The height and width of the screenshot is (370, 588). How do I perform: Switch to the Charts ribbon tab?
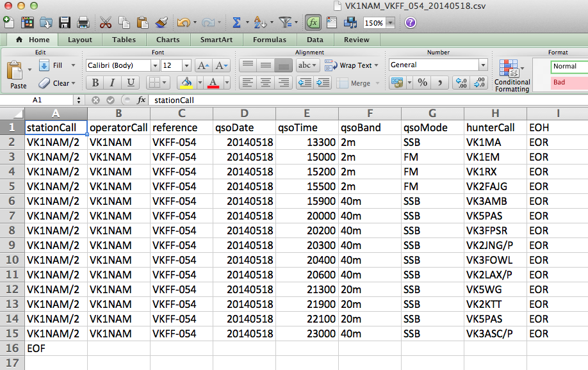pyautogui.click(x=168, y=40)
